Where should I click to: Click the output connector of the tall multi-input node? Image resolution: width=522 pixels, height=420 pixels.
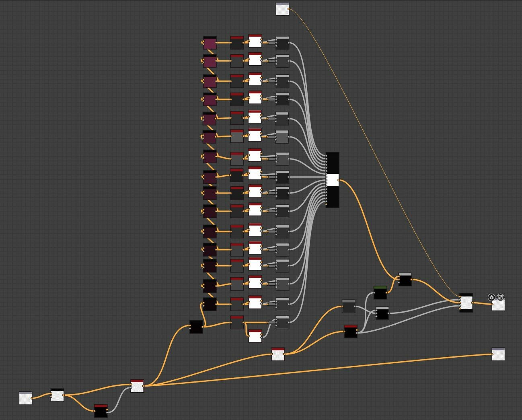(x=339, y=180)
